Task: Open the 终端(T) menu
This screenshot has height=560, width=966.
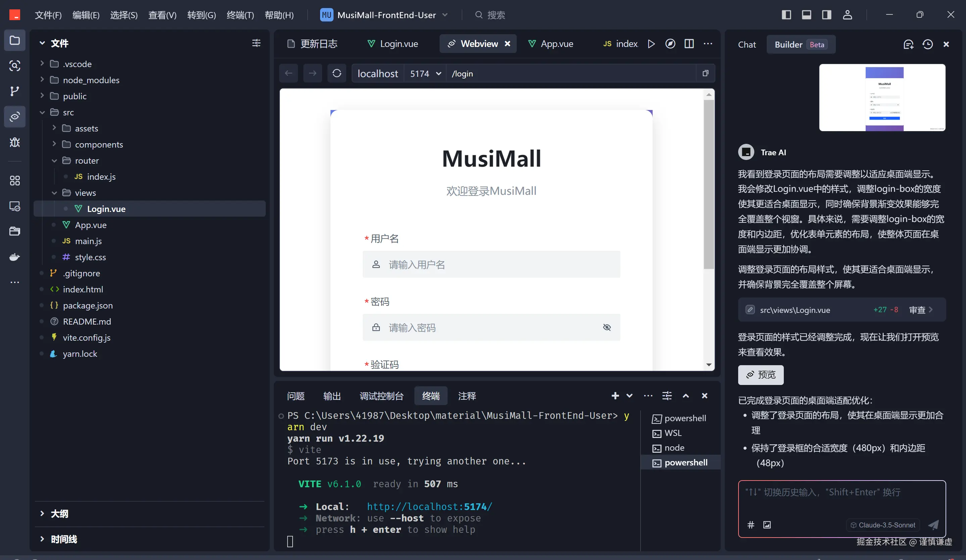Action: pos(240,15)
